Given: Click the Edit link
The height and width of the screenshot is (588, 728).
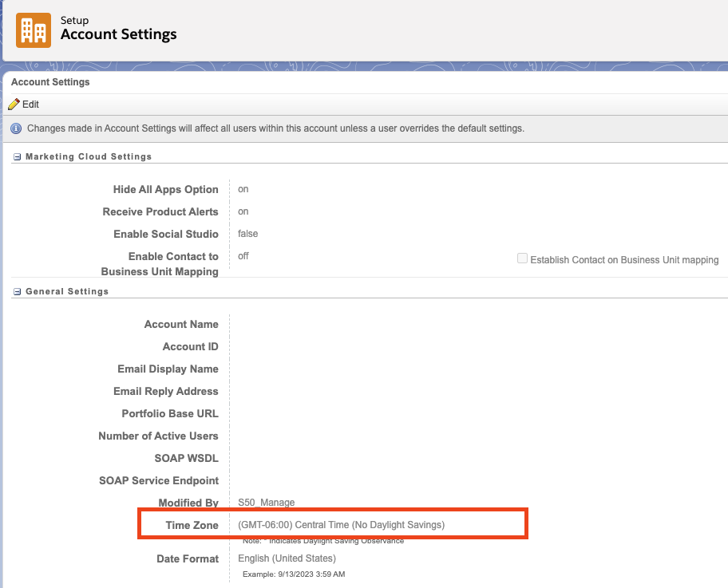Looking at the screenshot, I should [x=30, y=105].
